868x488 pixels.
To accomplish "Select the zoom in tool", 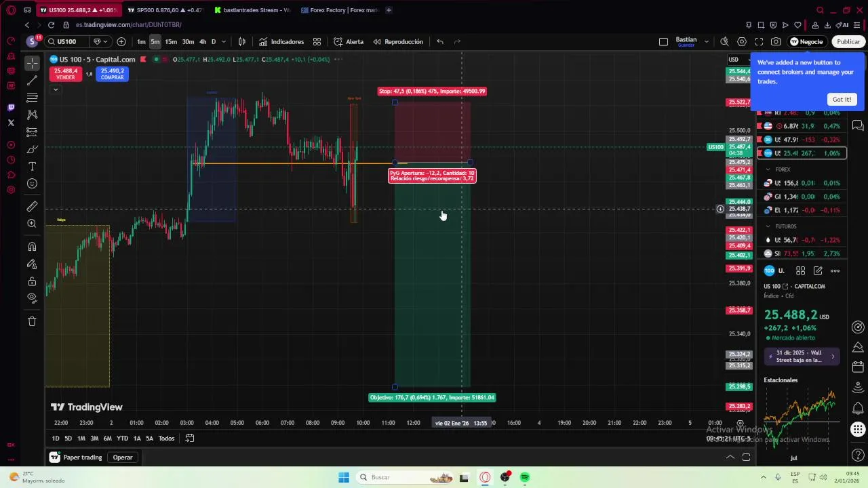I will pos(32,224).
